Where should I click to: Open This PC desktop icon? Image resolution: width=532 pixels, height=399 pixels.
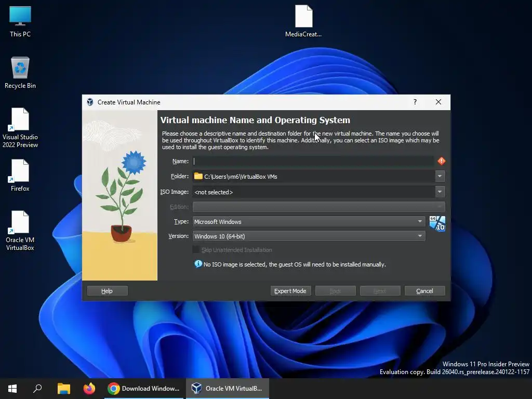click(20, 21)
